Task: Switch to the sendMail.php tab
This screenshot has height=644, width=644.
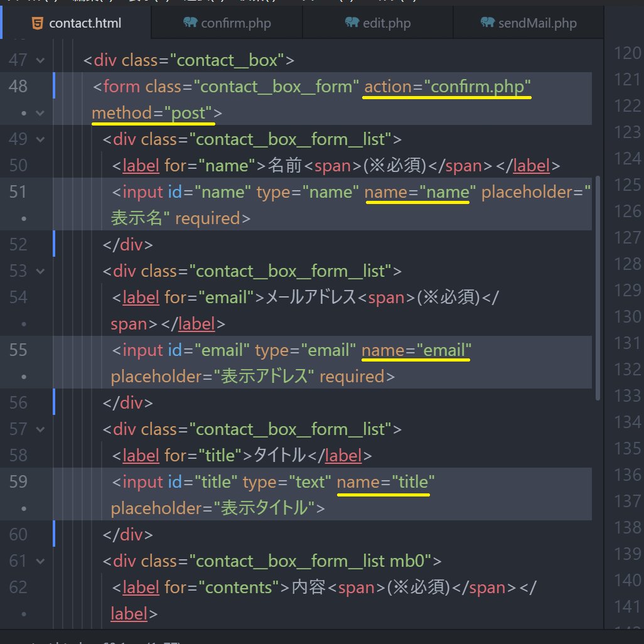Action: pyautogui.click(x=529, y=23)
